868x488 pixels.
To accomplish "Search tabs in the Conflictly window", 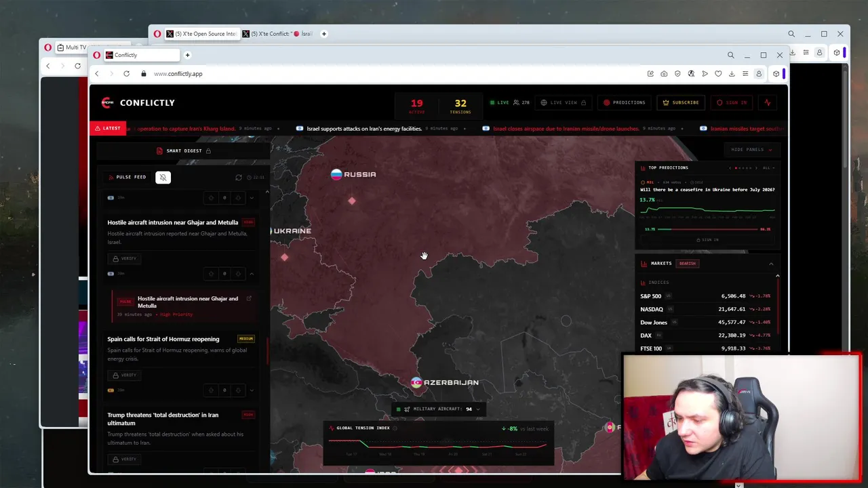I will coord(730,55).
